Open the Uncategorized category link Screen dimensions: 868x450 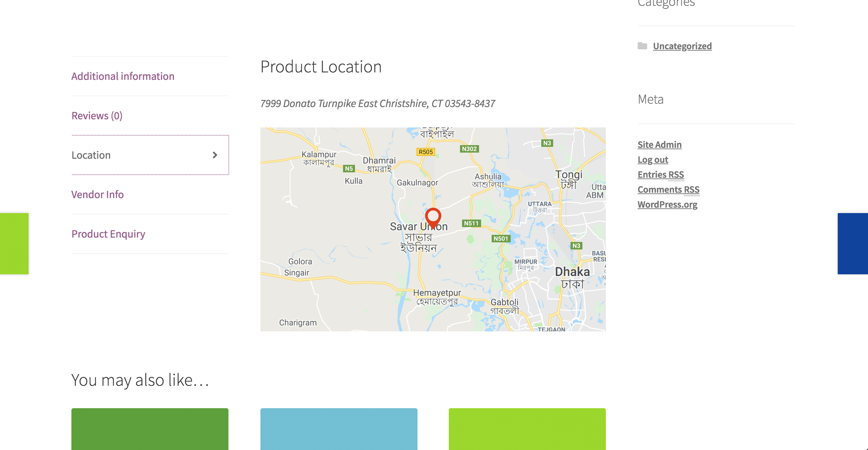pyautogui.click(x=682, y=46)
